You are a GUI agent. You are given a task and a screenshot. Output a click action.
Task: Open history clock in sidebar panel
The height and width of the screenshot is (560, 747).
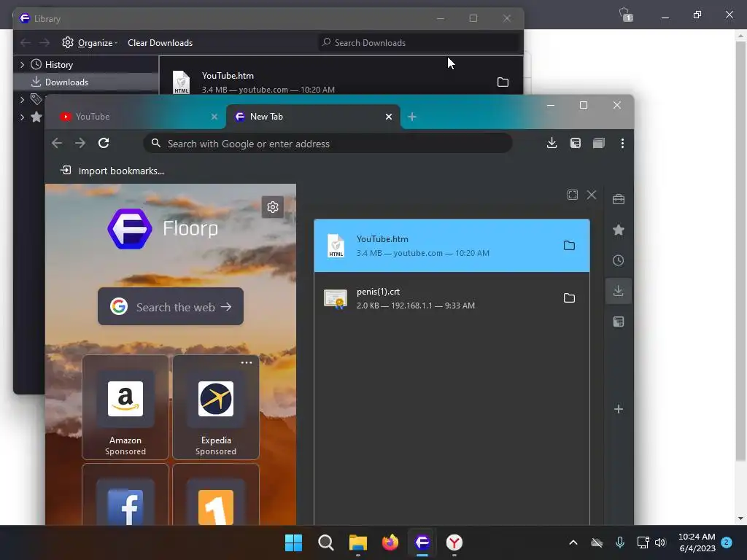click(619, 260)
